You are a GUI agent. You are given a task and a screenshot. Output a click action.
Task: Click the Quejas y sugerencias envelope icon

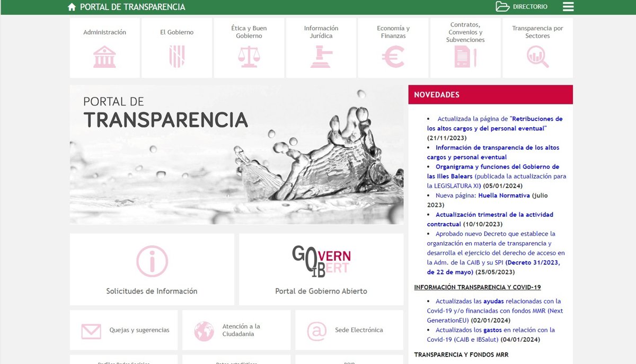coord(91,331)
